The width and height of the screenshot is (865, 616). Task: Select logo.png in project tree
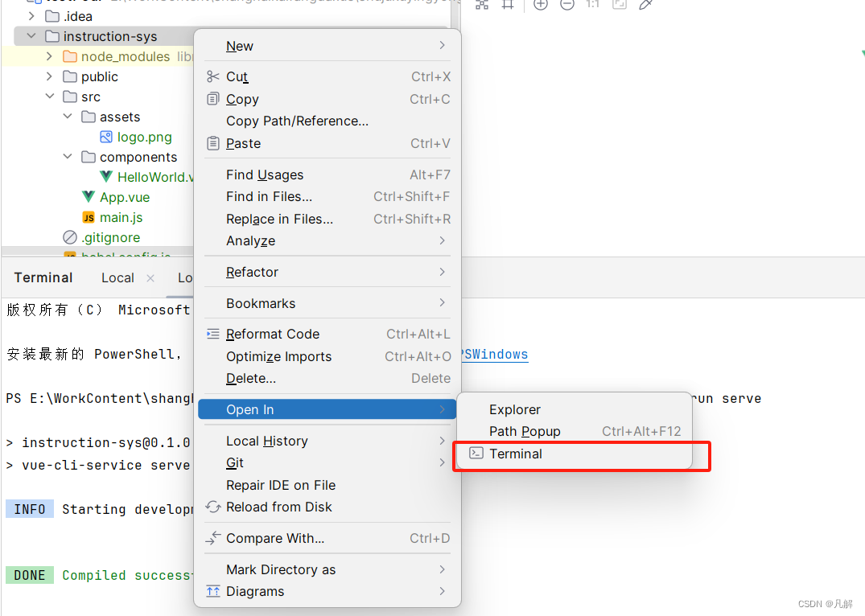(x=145, y=137)
